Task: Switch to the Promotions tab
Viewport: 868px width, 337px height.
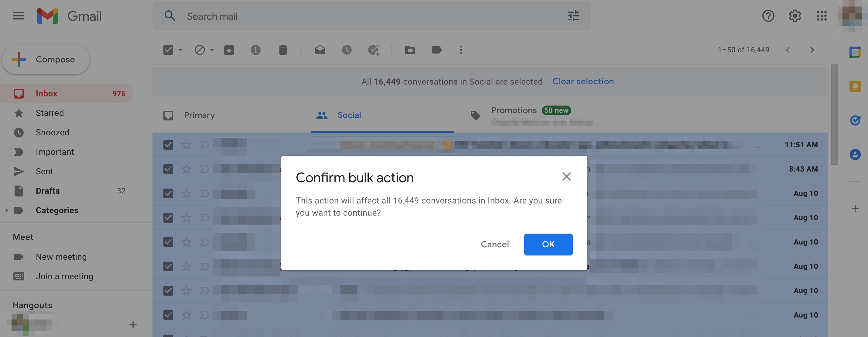Action: (x=514, y=110)
